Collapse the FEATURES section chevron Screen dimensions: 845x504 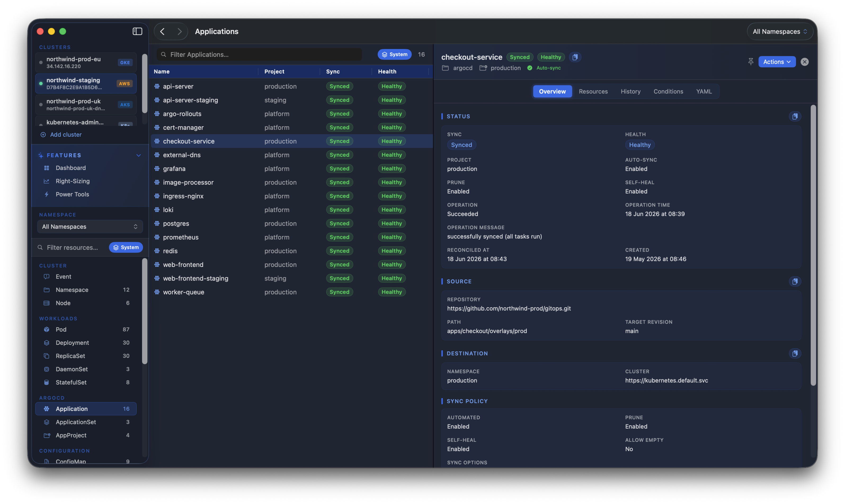(139, 155)
